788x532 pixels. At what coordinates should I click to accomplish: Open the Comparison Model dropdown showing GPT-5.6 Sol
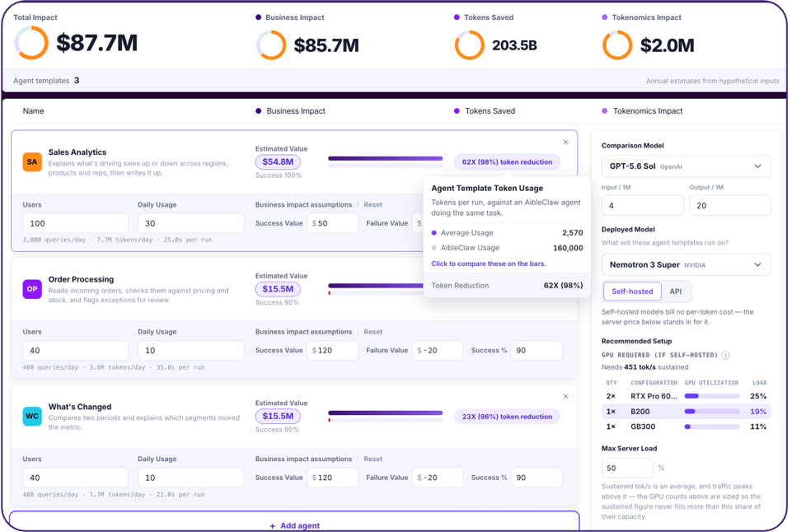pos(686,166)
